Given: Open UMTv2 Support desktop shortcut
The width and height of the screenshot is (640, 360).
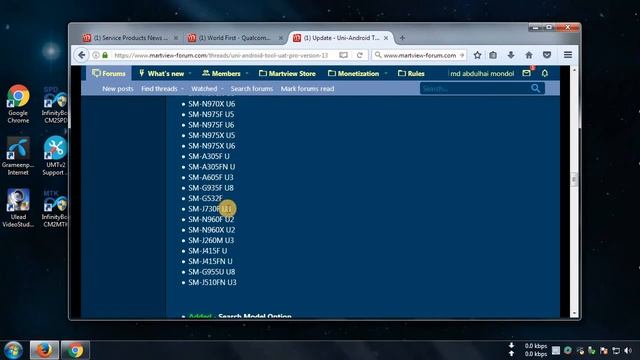Looking at the screenshot, I should 55,156.
